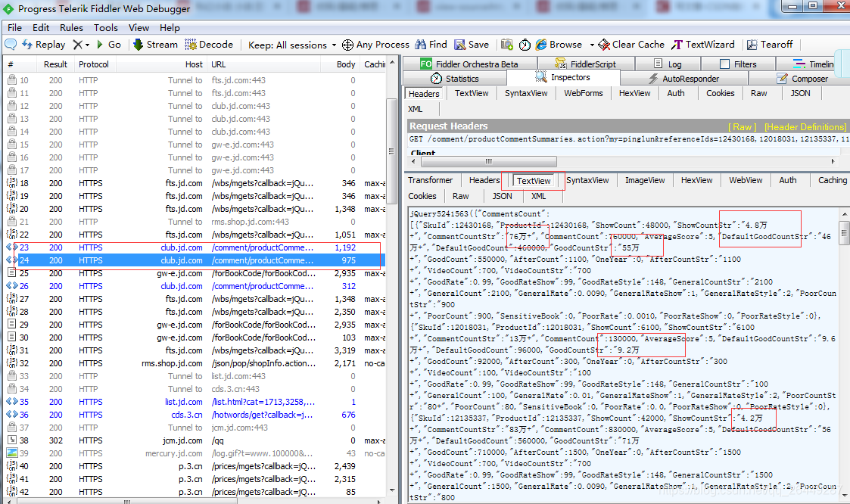Select the response JSON tab
The width and height of the screenshot is (850, 504).
point(502,196)
